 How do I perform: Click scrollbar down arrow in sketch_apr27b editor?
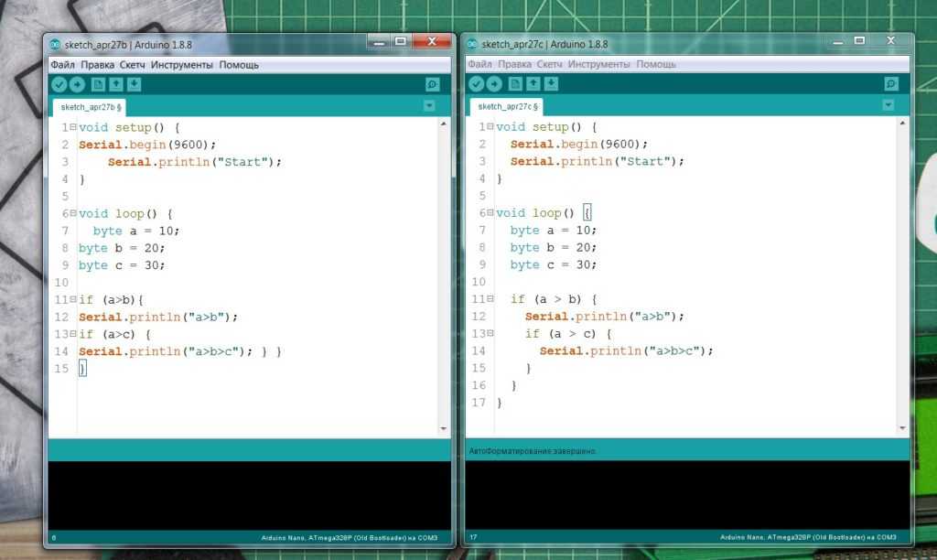point(444,428)
